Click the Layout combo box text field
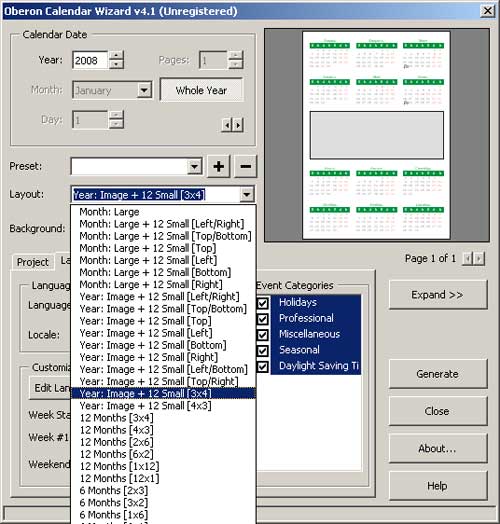 pos(156,194)
